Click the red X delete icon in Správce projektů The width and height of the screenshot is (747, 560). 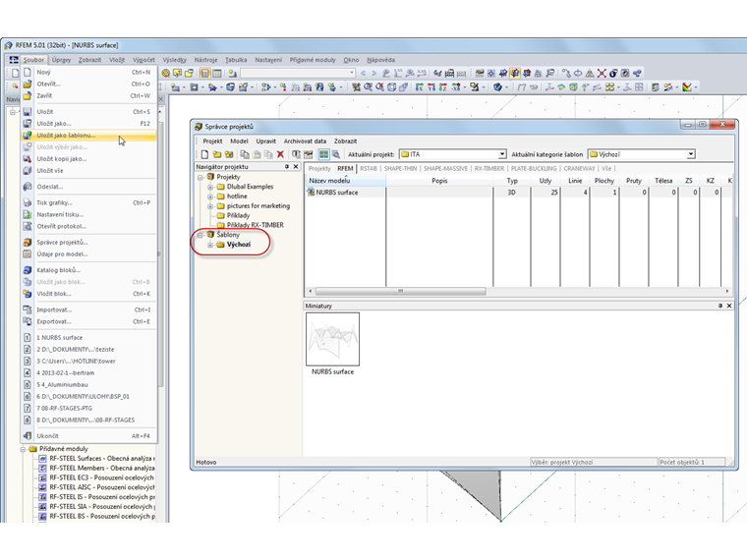[280, 154]
